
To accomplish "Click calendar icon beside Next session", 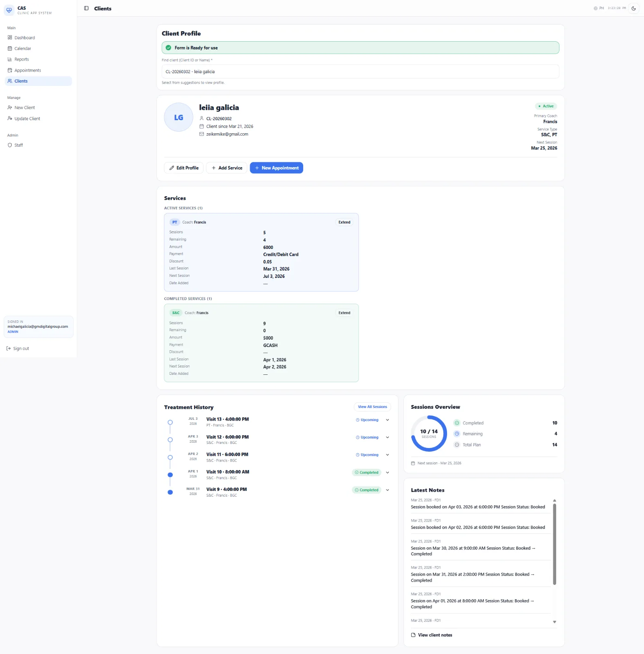I will 413,463.
